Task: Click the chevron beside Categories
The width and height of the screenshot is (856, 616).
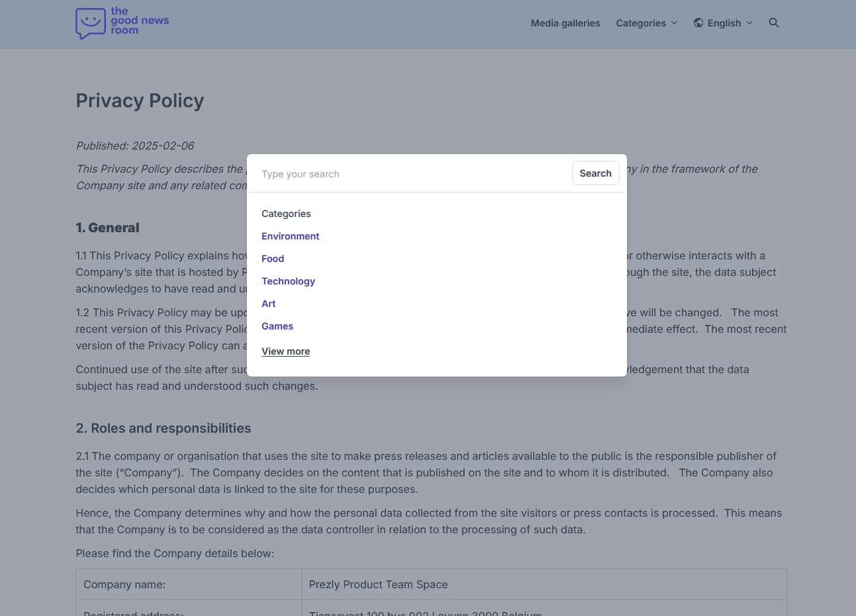Action: 674,23
